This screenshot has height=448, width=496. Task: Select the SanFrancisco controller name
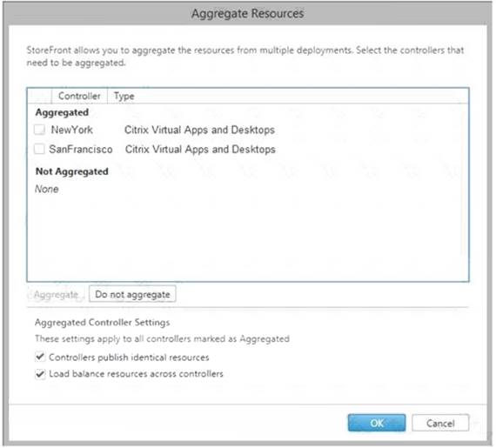(x=81, y=150)
